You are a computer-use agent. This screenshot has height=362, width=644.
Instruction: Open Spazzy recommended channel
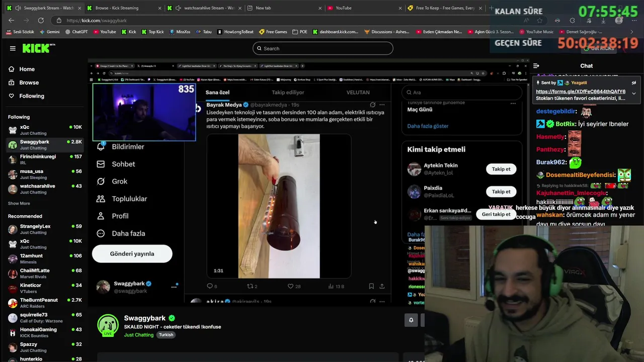click(45, 347)
